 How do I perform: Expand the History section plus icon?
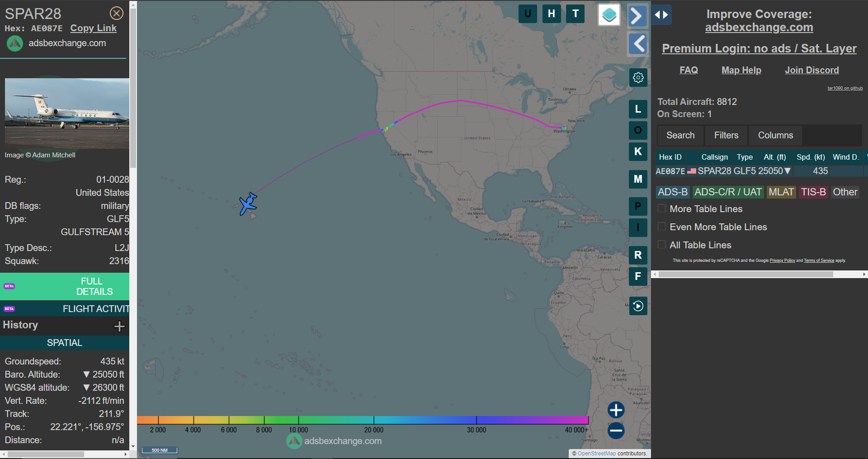[x=119, y=326]
